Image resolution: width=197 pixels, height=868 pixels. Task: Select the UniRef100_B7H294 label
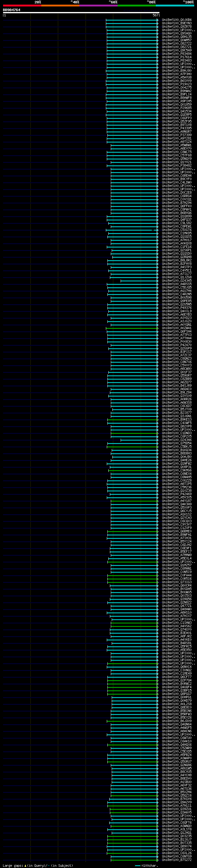pyautogui.click(x=177, y=203)
